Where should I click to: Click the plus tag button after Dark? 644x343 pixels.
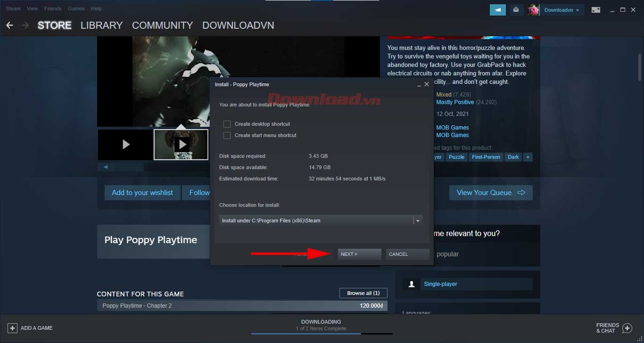(528, 157)
